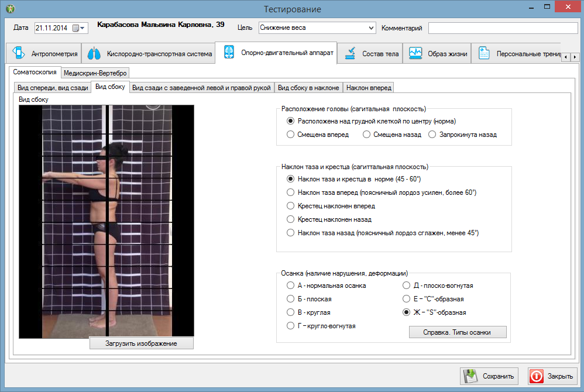The width and height of the screenshot is (584, 392).
Task: Click the Загрузить изображение button
Action: (x=141, y=343)
